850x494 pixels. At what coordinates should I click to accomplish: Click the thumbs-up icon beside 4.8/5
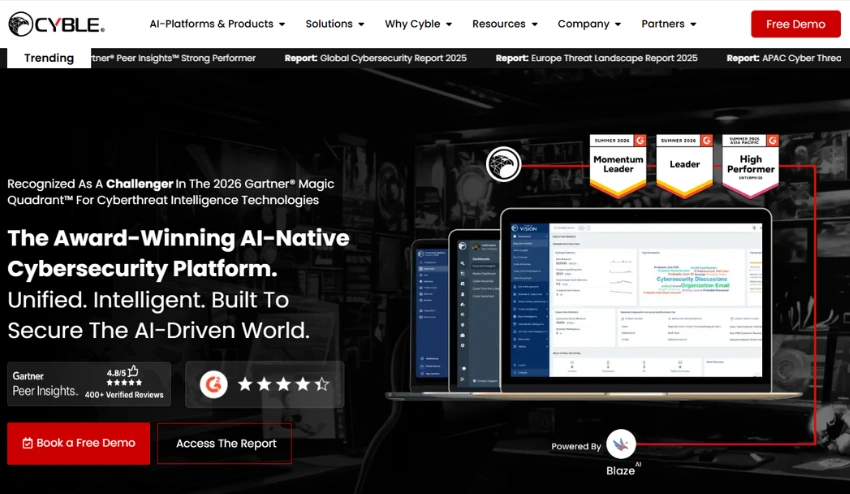133,371
